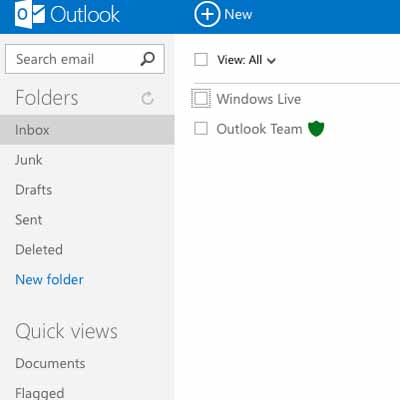Select the Sent folder
This screenshot has height=400, width=400.
click(29, 220)
